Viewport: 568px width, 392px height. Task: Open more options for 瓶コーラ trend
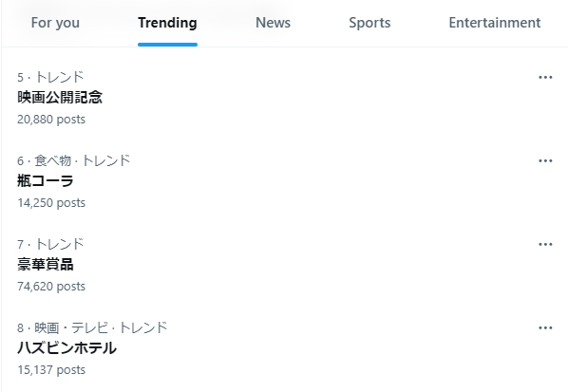tap(545, 160)
